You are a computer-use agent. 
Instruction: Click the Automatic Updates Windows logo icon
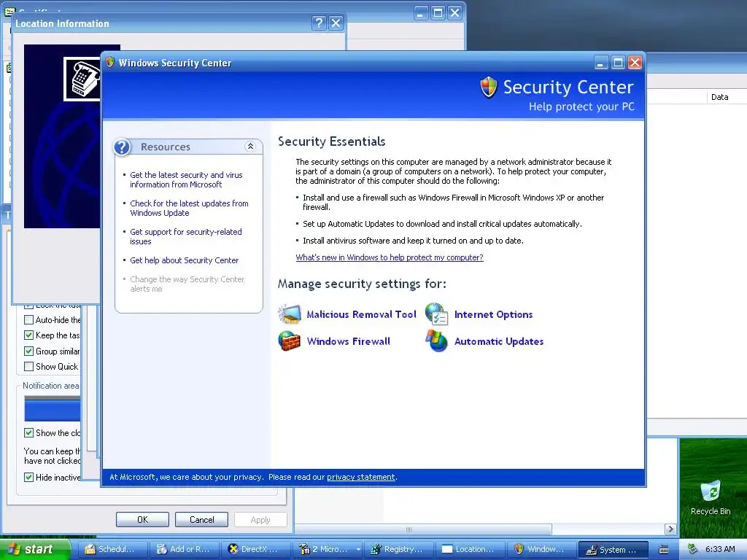coord(436,341)
